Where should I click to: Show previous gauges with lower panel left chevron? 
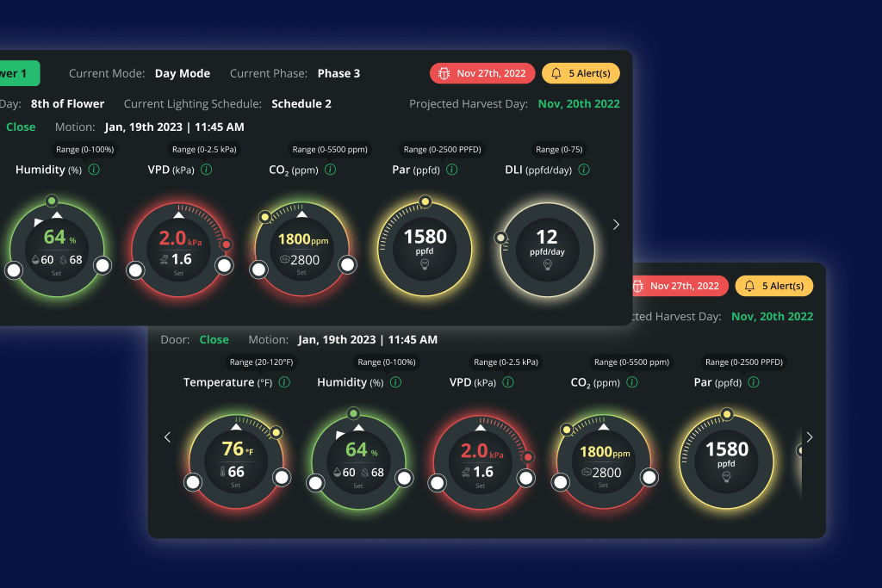[167, 437]
